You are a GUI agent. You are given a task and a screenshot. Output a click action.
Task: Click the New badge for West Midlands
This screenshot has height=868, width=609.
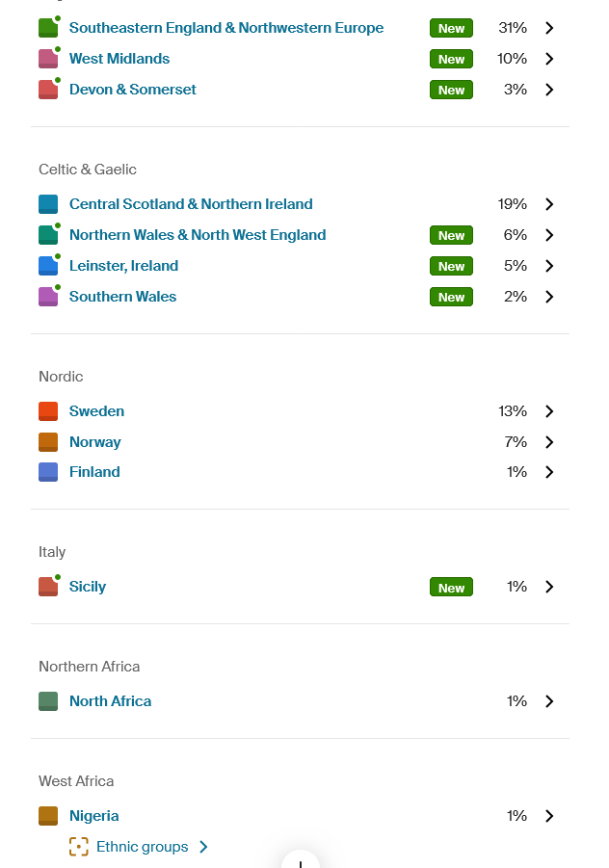tap(451, 59)
